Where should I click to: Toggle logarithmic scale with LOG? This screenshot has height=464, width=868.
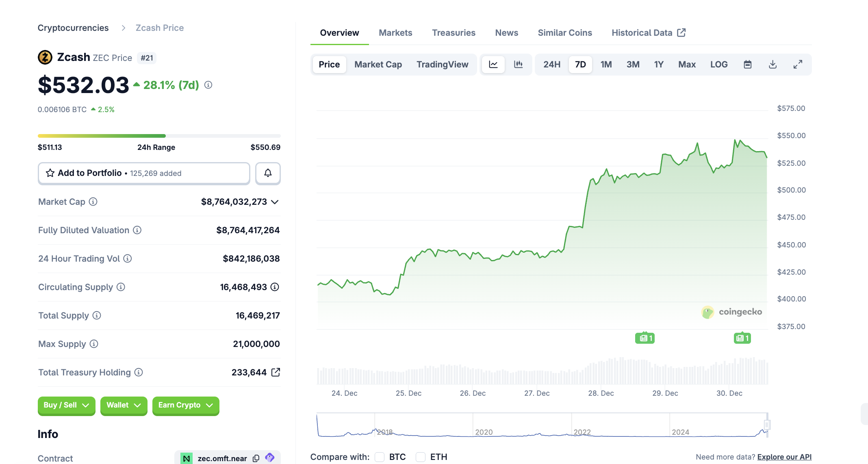pos(718,64)
